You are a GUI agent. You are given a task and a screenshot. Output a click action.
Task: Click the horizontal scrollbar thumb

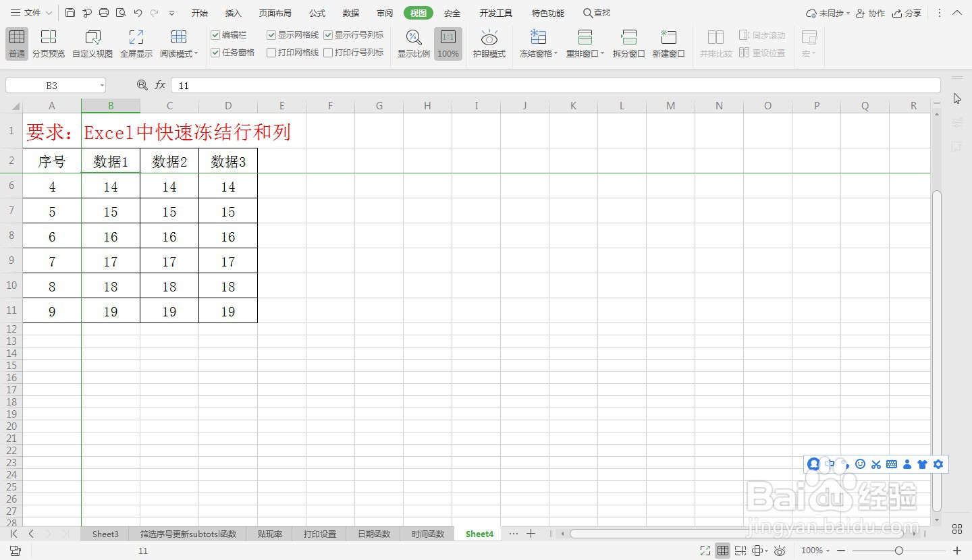[x=736, y=534]
